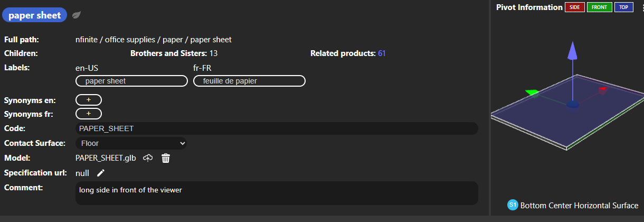Delete the PAPER_SHEET.glb model with trash icon
This screenshot has width=644, height=222.
[x=166, y=158]
